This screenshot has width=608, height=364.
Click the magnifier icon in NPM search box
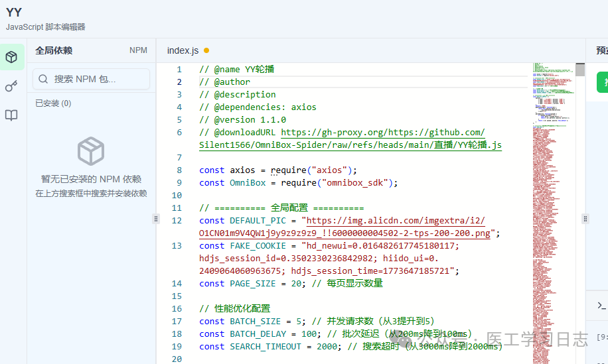click(44, 79)
